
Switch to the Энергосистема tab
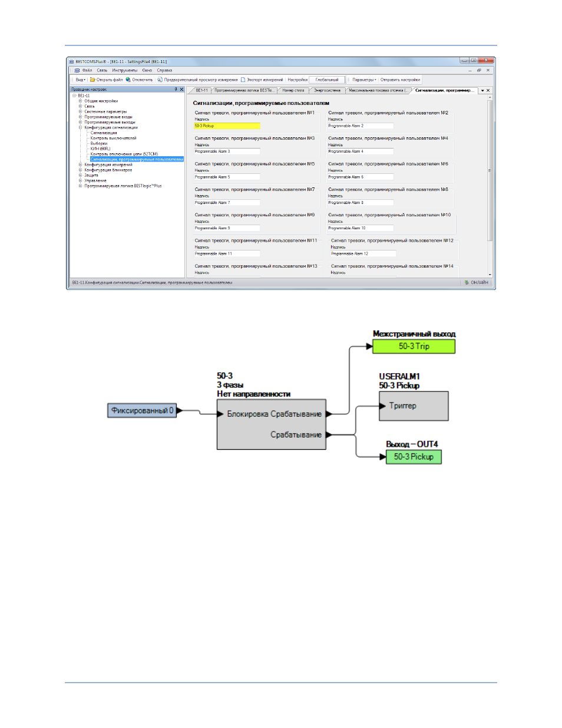coord(327,91)
